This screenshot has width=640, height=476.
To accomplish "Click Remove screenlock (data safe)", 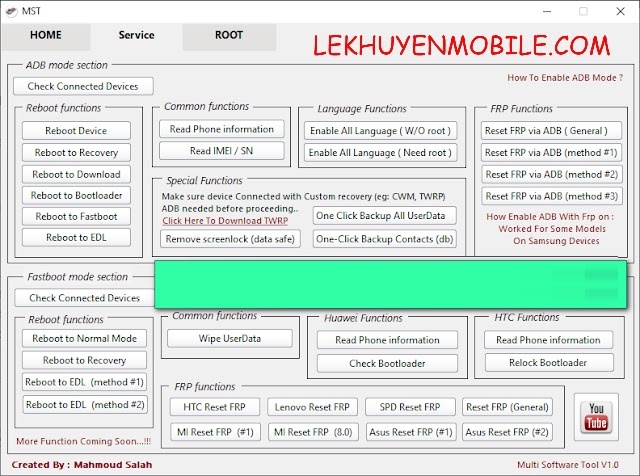I will [230, 239].
